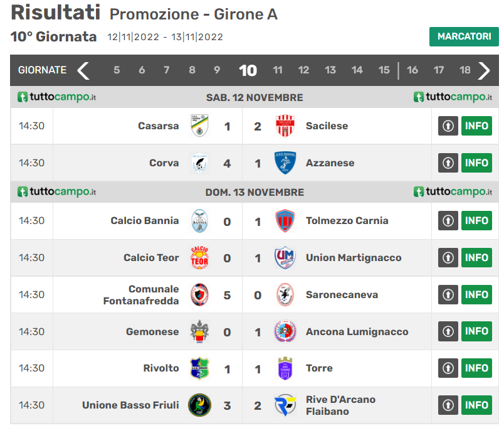Show next giornate with right chevron
This screenshot has height=428, width=504.
click(x=484, y=70)
